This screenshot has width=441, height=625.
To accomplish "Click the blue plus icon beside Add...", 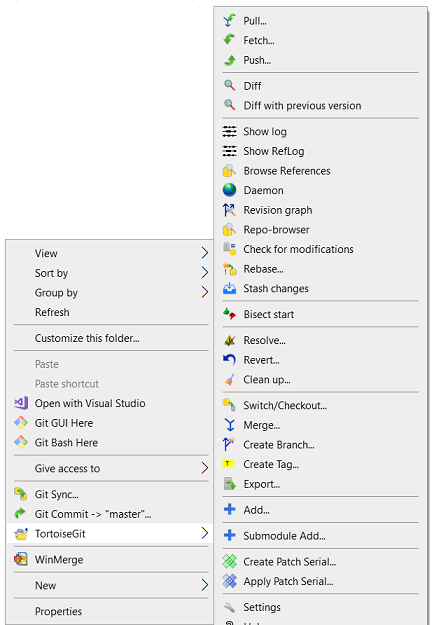I will (229, 509).
